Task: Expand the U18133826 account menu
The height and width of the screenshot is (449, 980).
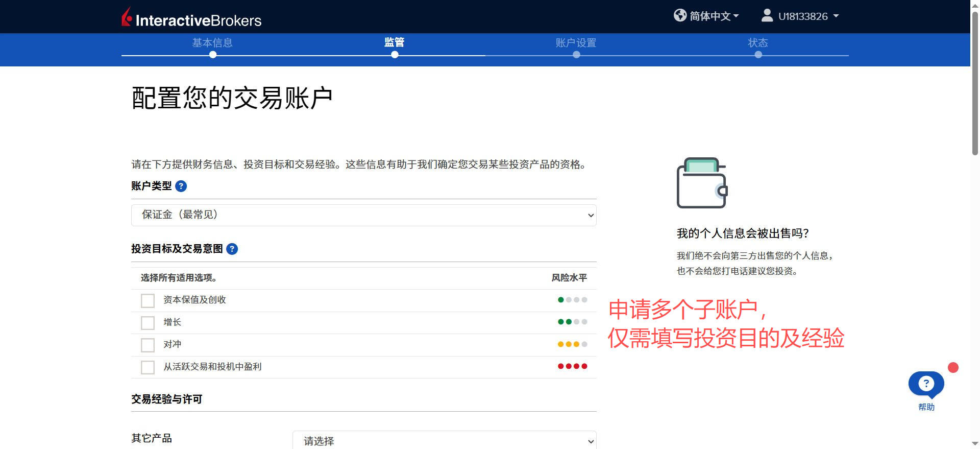Action: [808, 16]
